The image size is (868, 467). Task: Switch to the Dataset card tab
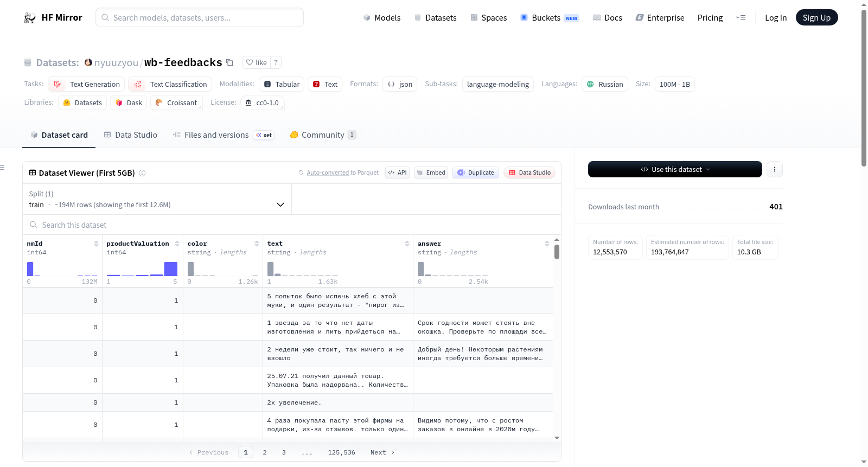[59, 135]
